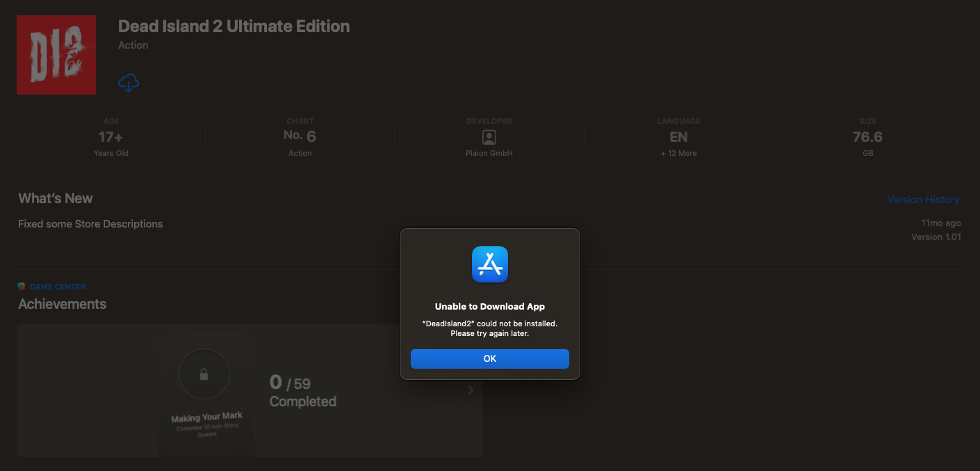Click the Achievements heading

coord(63,304)
